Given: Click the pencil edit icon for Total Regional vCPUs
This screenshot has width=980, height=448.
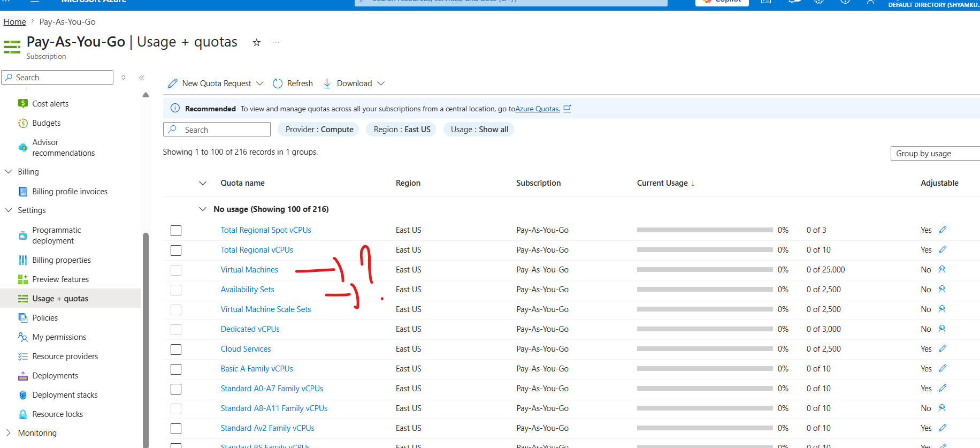Looking at the screenshot, I should (943, 249).
